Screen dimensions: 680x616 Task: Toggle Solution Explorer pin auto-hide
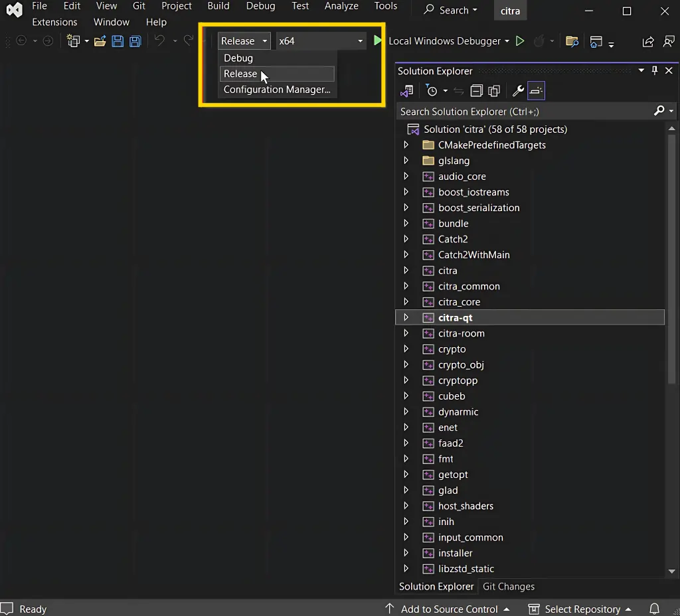click(655, 70)
